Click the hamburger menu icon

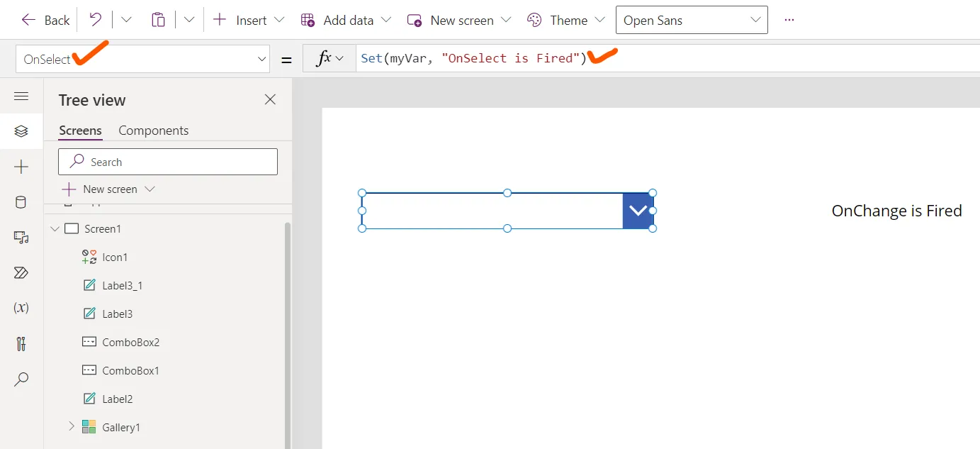click(x=21, y=96)
